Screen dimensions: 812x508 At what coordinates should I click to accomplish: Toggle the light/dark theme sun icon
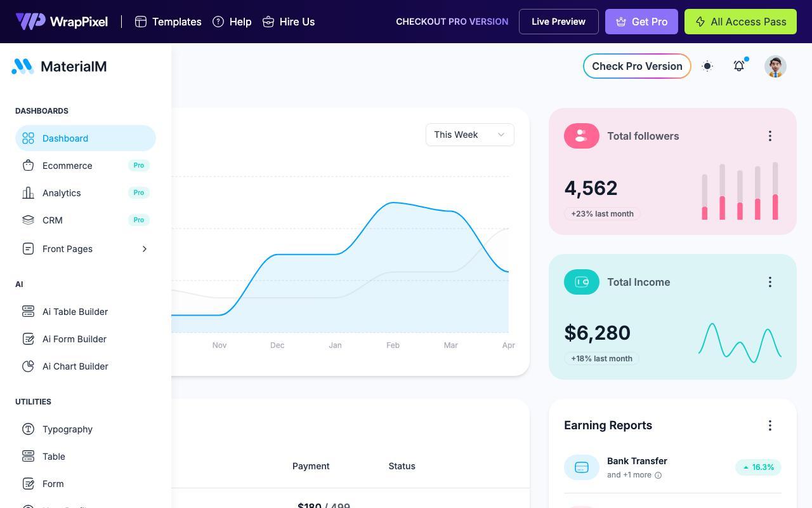click(x=707, y=66)
